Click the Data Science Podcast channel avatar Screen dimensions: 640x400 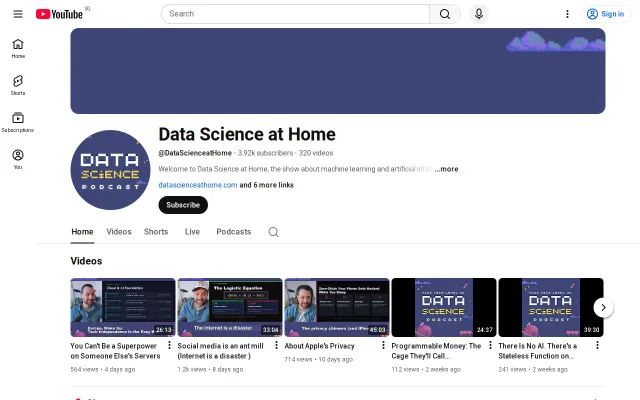tap(110, 170)
